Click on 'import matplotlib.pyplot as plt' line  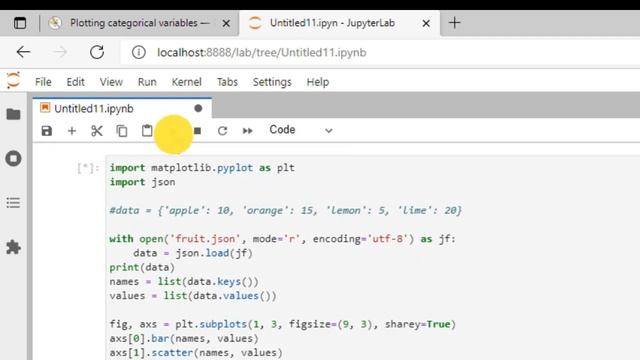[202, 168]
